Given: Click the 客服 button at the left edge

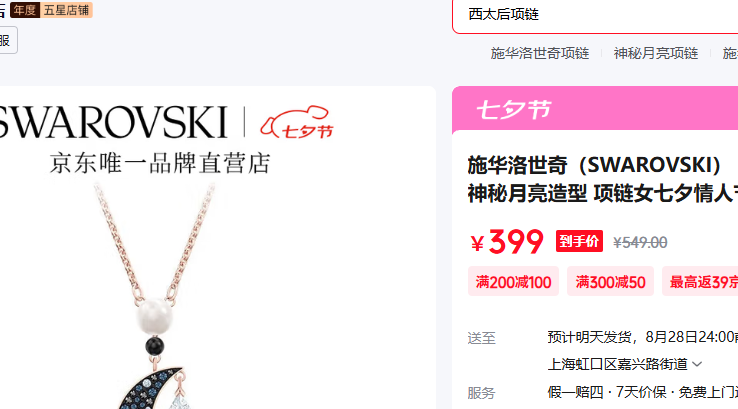Looking at the screenshot, I should pyautogui.click(x=8, y=40).
